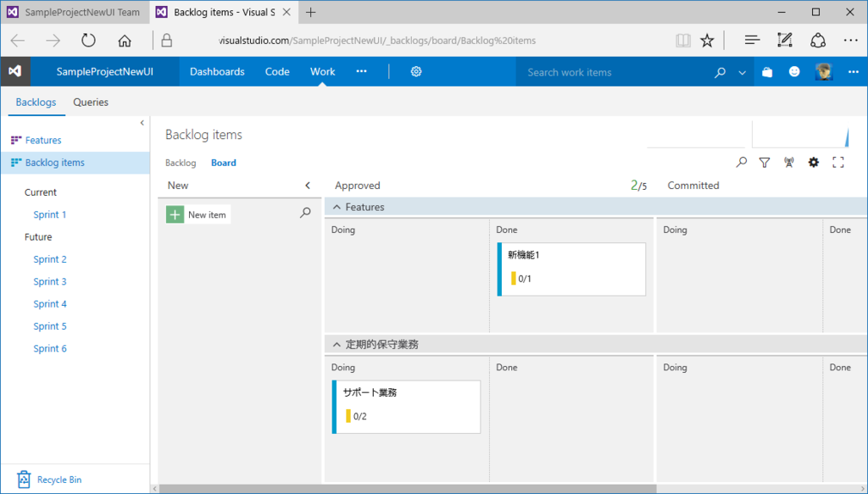Image resolution: width=868 pixels, height=494 pixels.
Task: Collapse the New column chevron
Action: coord(308,186)
